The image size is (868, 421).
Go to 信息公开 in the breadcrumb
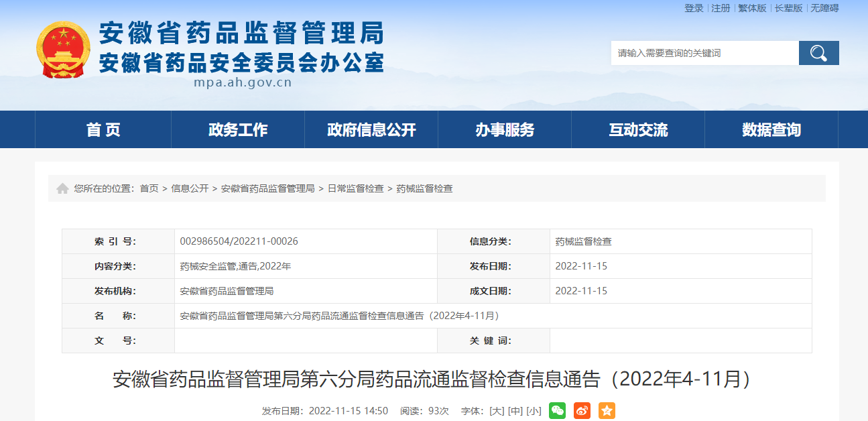pos(190,189)
